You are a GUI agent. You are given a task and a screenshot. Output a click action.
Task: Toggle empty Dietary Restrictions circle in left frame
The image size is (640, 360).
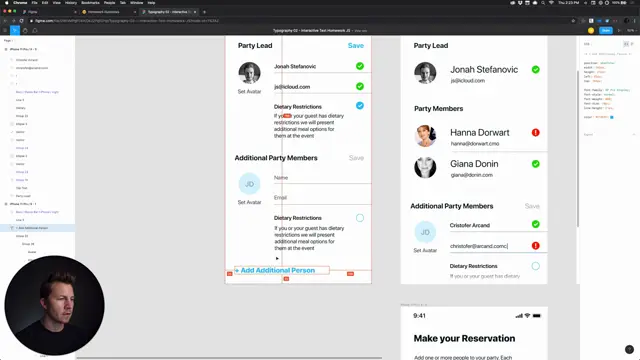(x=360, y=218)
